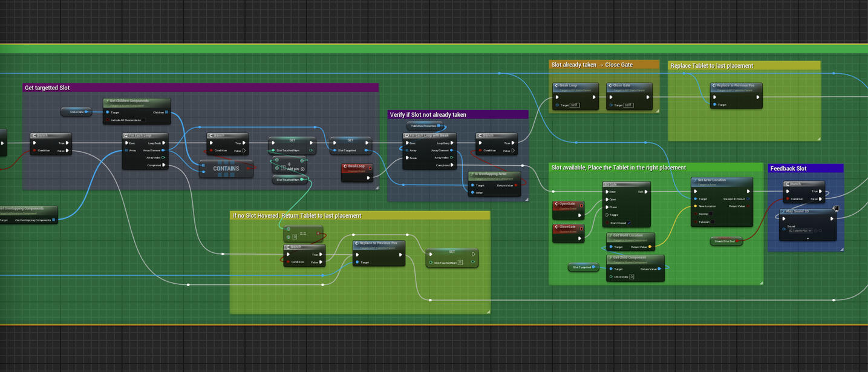
Task: Click the OpenGate custom event icon
Action: coord(556,204)
